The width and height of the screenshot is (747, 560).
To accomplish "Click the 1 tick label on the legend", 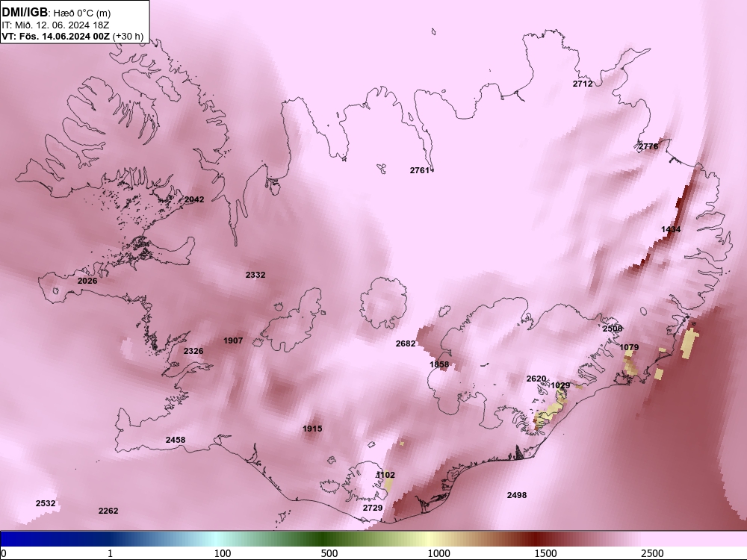I will point(110,553).
